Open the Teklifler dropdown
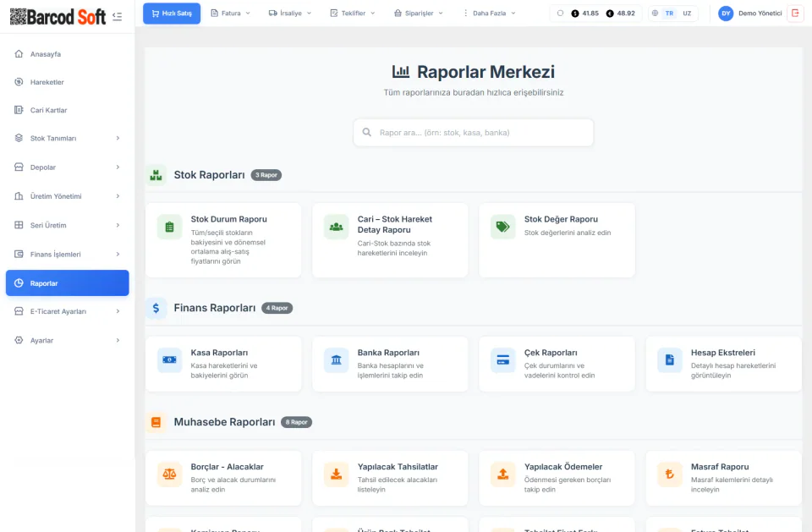The width and height of the screenshot is (812, 532). coord(353,14)
